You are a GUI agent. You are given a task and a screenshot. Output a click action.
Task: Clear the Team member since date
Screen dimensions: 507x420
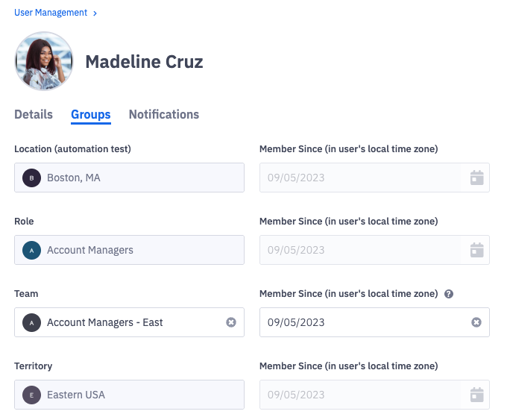476,322
